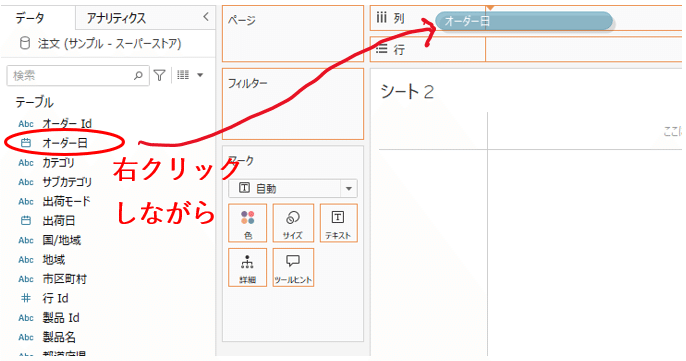Image resolution: width=686 pixels, height=361 pixels.
Task: Click the Abc icon beside オーダー Id
Action: tap(26, 124)
